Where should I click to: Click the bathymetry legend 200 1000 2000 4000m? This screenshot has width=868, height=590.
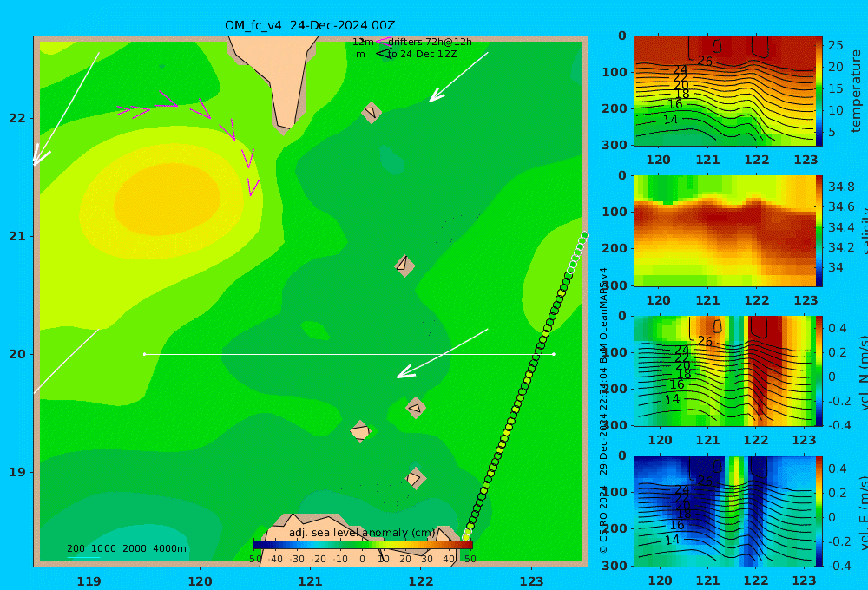pyautogui.click(x=126, y=548)
